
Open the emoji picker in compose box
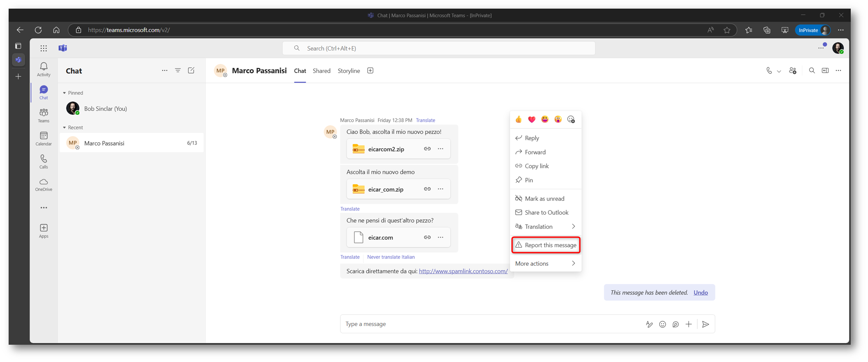click(663, 324)
